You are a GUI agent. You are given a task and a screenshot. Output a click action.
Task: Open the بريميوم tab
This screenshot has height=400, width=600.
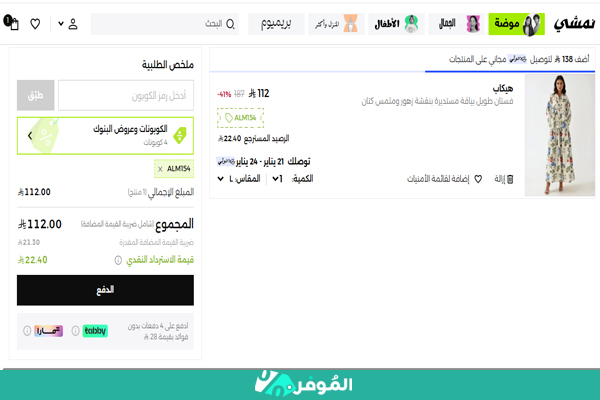pyautogui.click(x=276, y=24)
